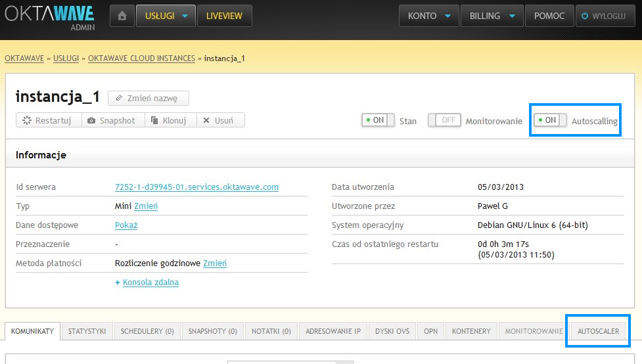The height and width of the screenshot is (364, 642).
Task: Click the Informacje section header
Action: click(41, 155)
